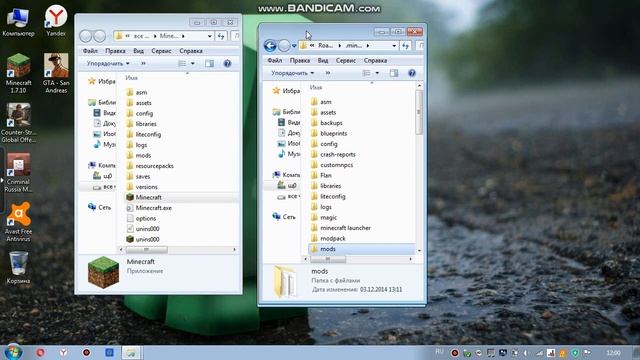
Task: Select Библиотеки in the right window's navigation pane
Action: click(x=287, y=111)
